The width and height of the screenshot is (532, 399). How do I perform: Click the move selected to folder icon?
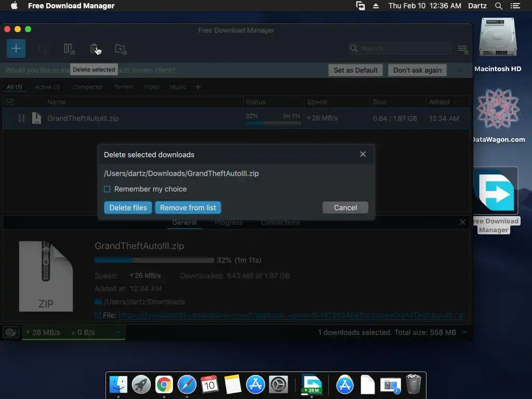(121, 49)
